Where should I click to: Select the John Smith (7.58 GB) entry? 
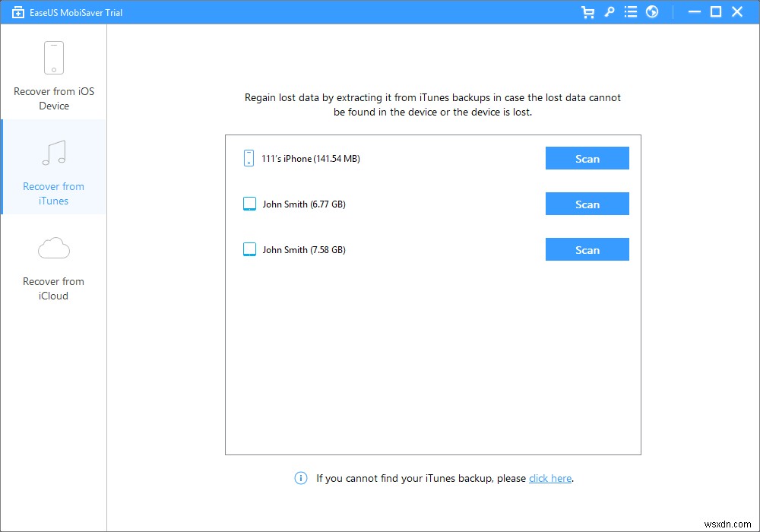point(304,249)
